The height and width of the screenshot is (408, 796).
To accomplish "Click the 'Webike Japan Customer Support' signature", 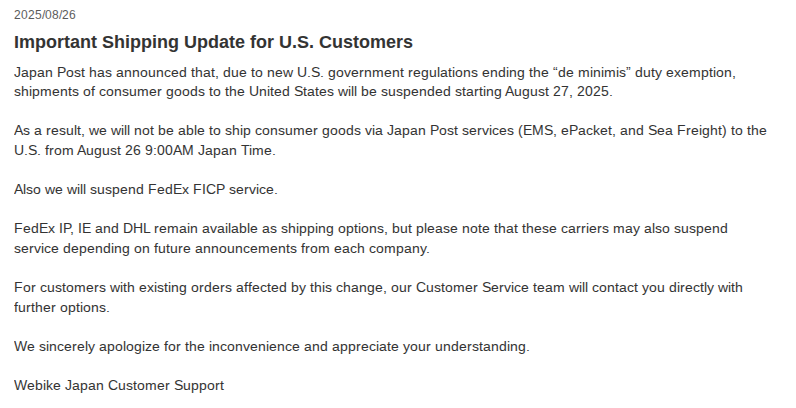I will point(119,386).
